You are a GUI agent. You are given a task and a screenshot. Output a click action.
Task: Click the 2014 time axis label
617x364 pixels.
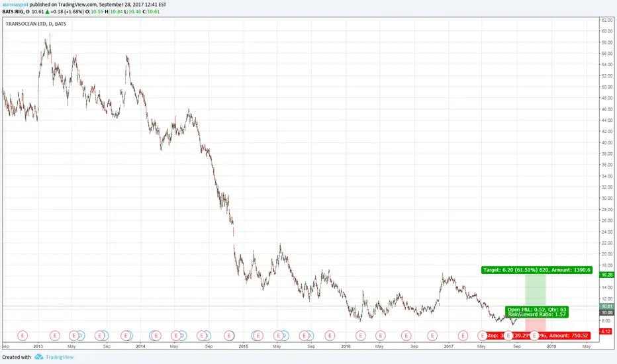pyautogui.click(x=140, y=347)
